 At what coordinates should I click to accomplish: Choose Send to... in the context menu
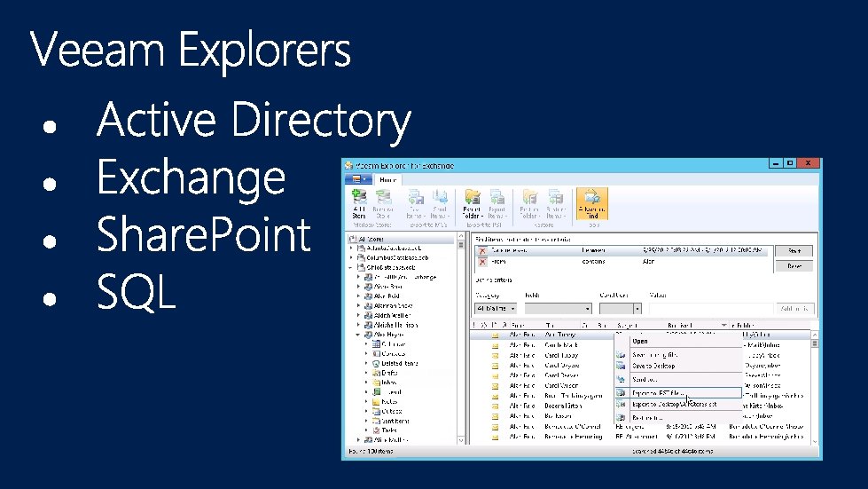click(x=678, y=380)
